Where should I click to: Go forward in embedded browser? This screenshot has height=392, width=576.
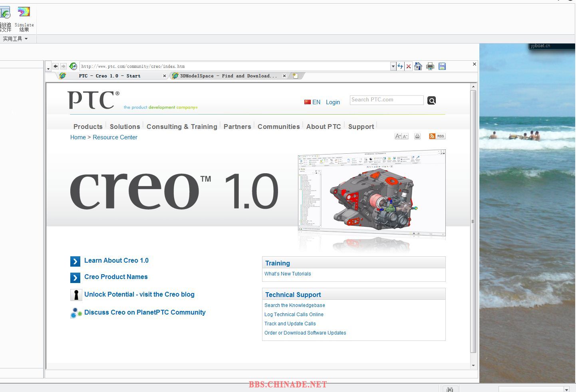click(63, 66)
